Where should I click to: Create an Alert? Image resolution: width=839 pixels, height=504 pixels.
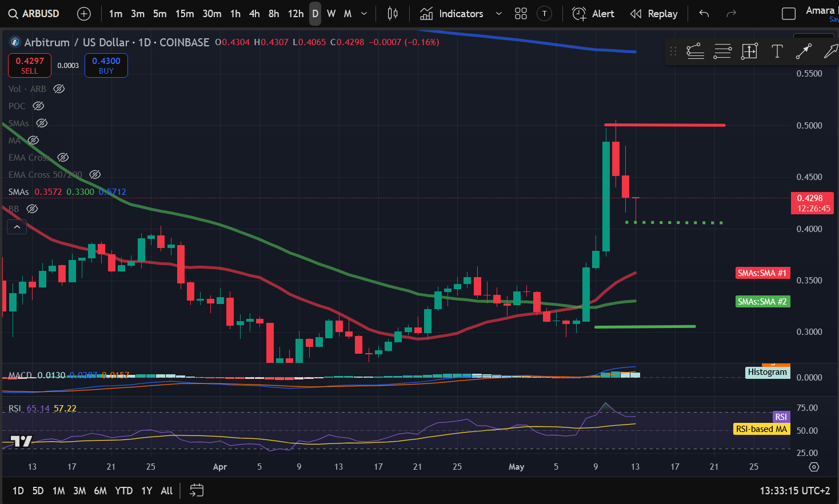coord(593,14)
